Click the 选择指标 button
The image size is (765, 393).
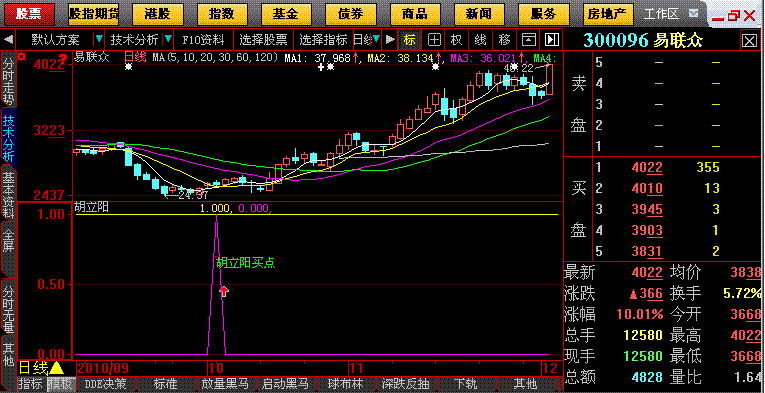[323, 39]
